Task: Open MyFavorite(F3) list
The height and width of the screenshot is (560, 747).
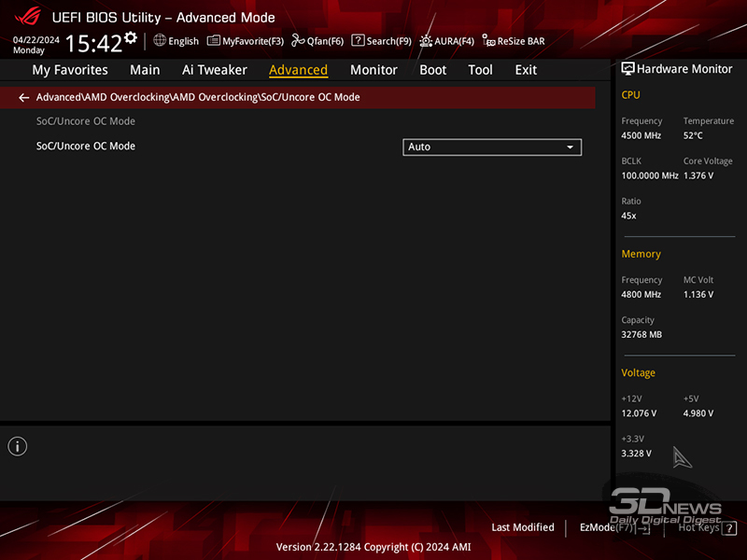Action: 246,41
